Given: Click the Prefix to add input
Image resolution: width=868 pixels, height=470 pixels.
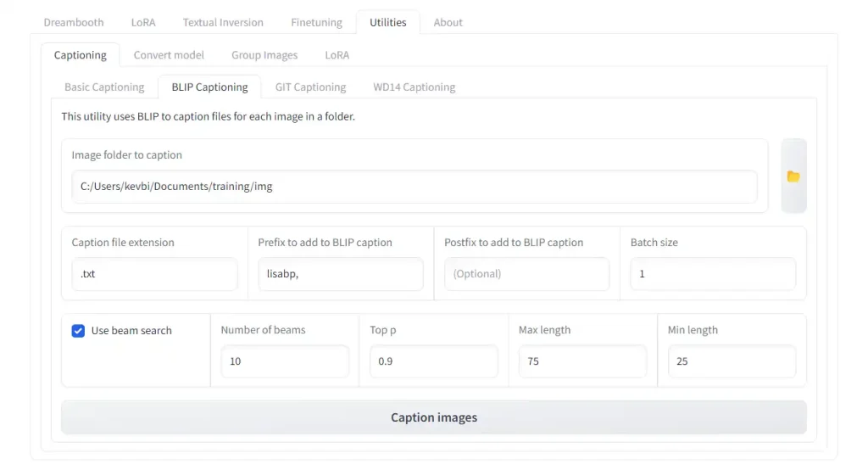Looking at the screenshot, I should 340,274.
